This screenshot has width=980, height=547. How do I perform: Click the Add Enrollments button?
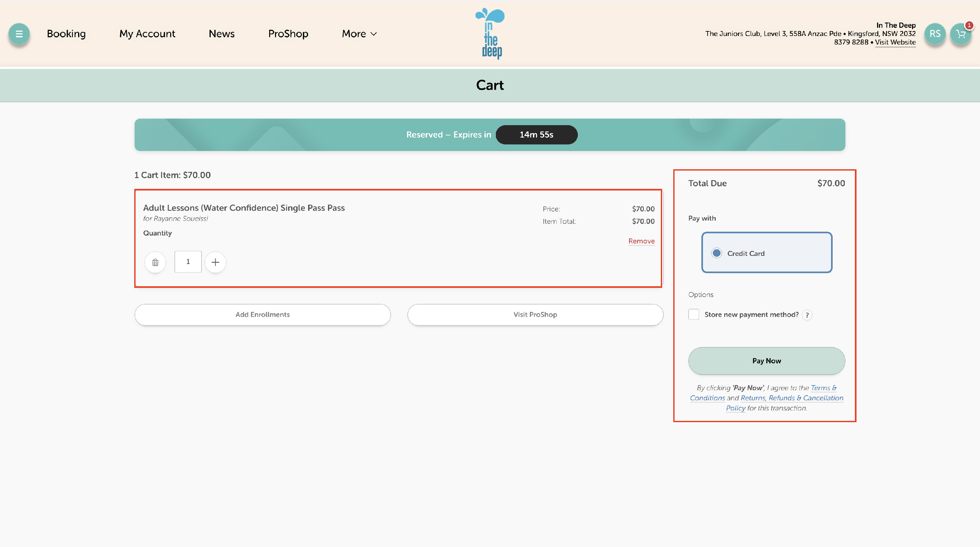coord(263,314)
